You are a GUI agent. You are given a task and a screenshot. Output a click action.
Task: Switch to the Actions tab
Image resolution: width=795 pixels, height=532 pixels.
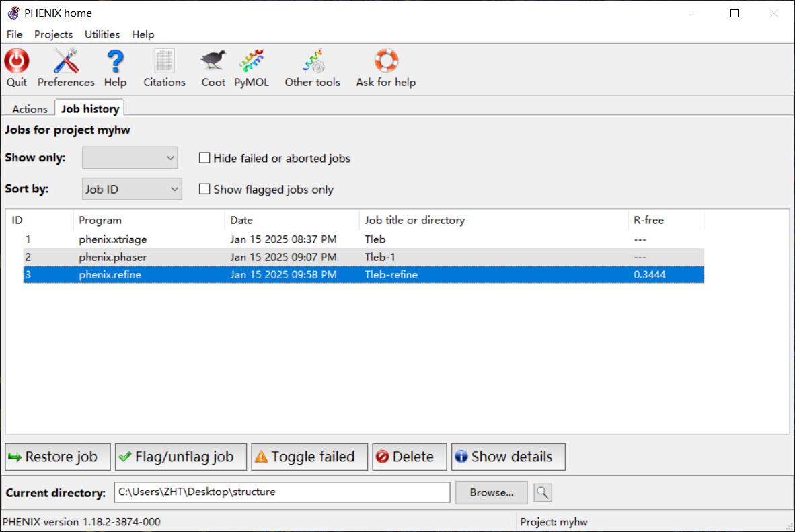(30, 108)
